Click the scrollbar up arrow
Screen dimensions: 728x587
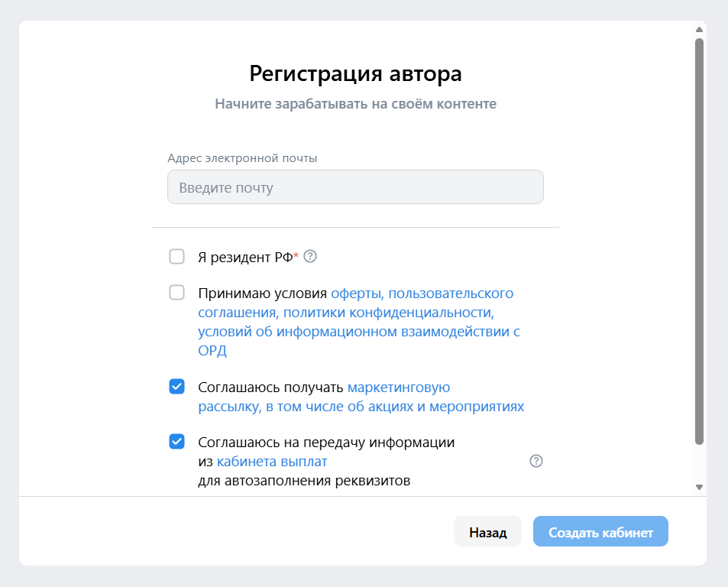click(697, 31)
